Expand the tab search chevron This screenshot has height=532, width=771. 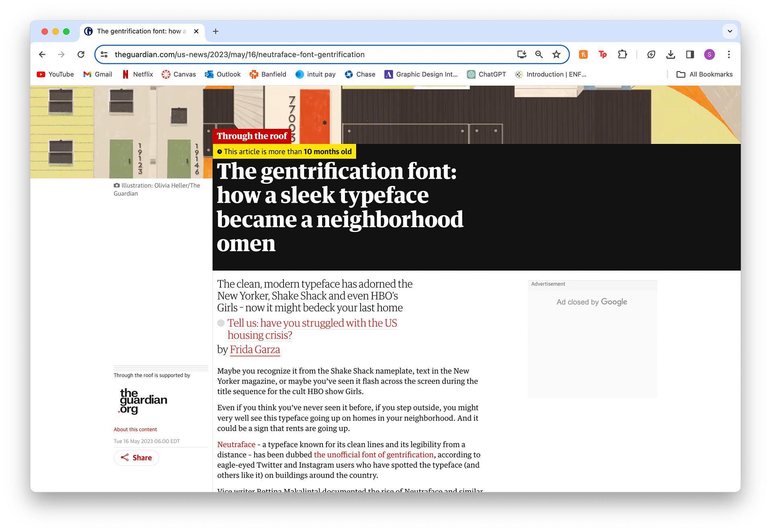coord(730,31)
